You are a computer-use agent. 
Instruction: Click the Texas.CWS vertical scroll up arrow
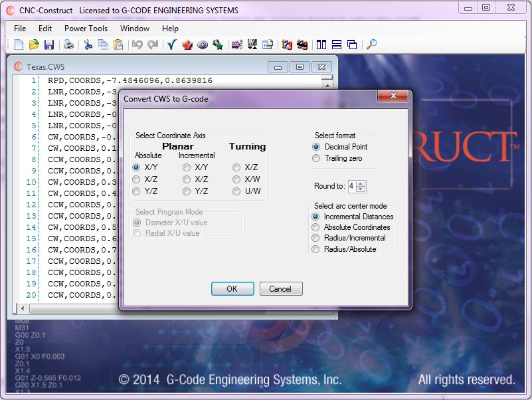327,86
